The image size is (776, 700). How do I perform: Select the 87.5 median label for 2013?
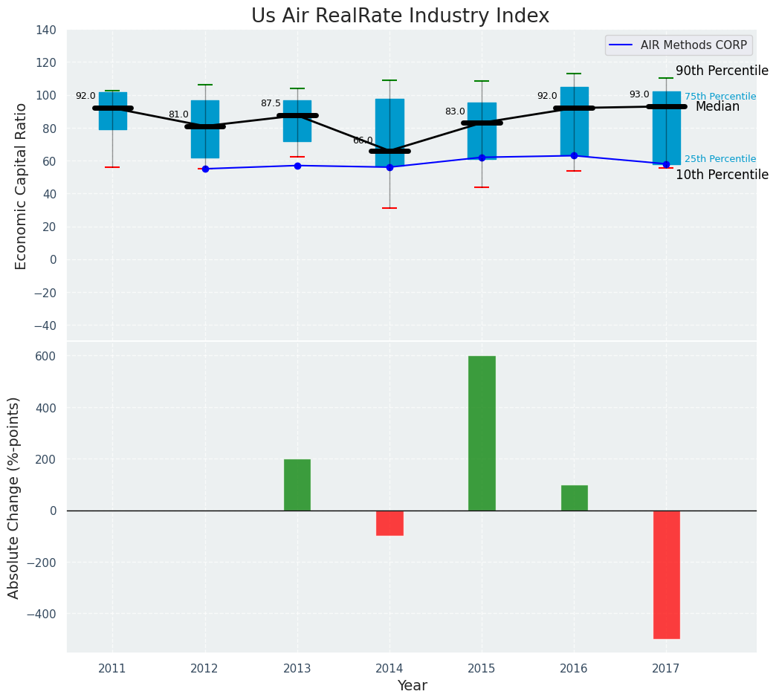pyautogui.click(x=271, y=103)
